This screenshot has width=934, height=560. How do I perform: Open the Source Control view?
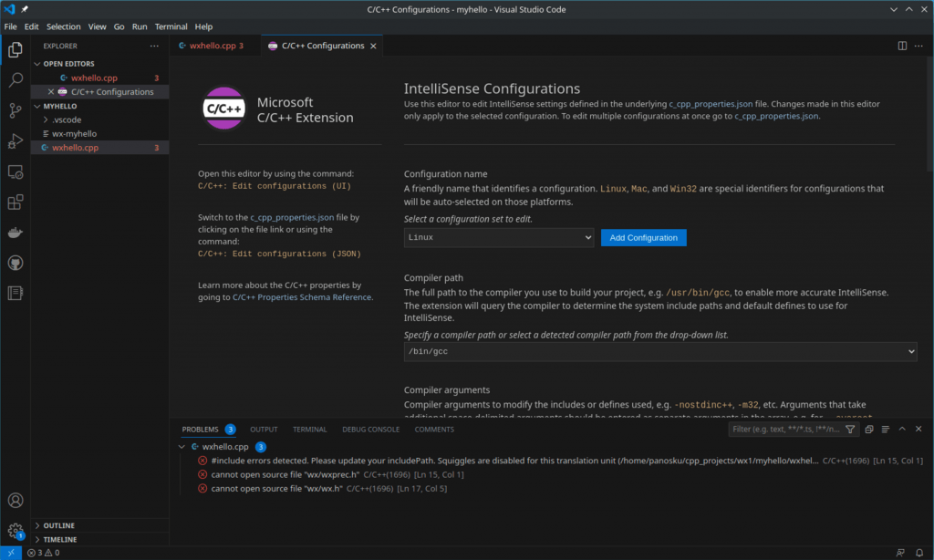click(16, 110)
